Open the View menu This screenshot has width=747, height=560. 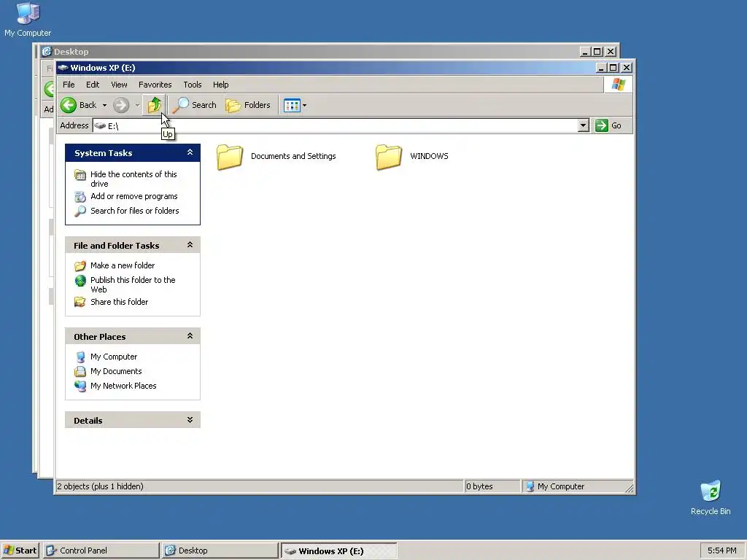coord(119,85)
